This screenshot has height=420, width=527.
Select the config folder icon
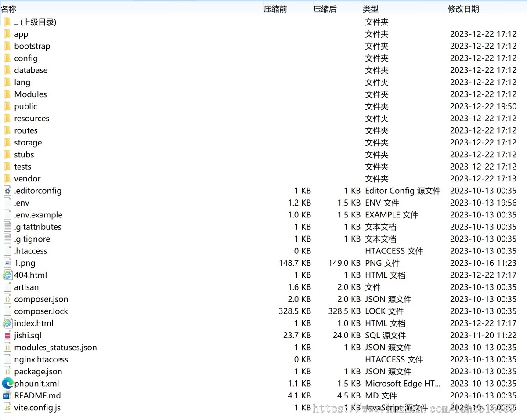[x=7, y=58]
